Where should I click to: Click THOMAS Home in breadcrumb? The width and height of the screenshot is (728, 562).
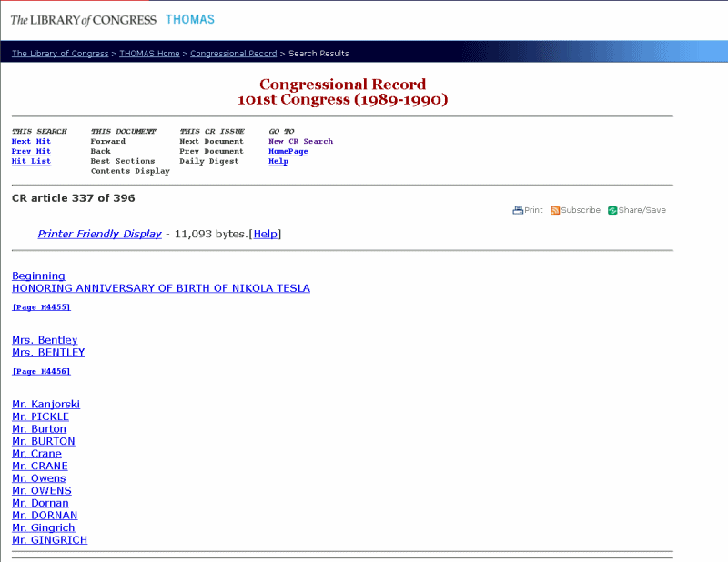click(149, 54)
